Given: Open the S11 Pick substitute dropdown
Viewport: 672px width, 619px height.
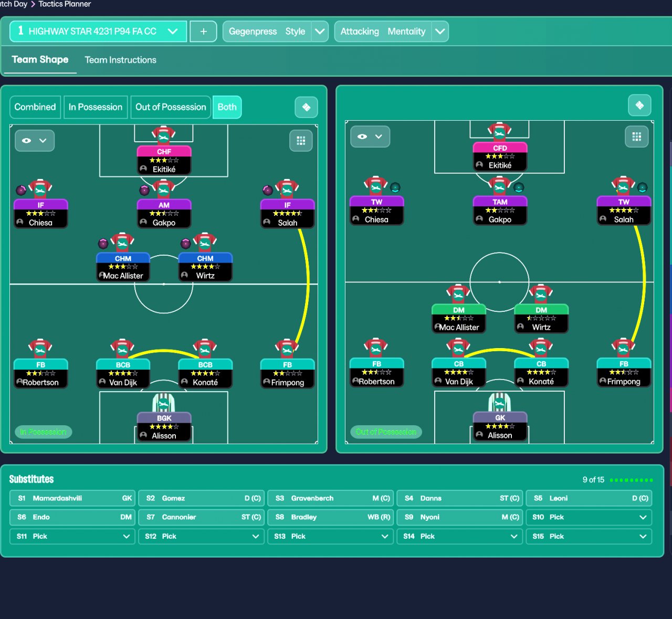Looking at the screenshot, I should click(72, 536).
